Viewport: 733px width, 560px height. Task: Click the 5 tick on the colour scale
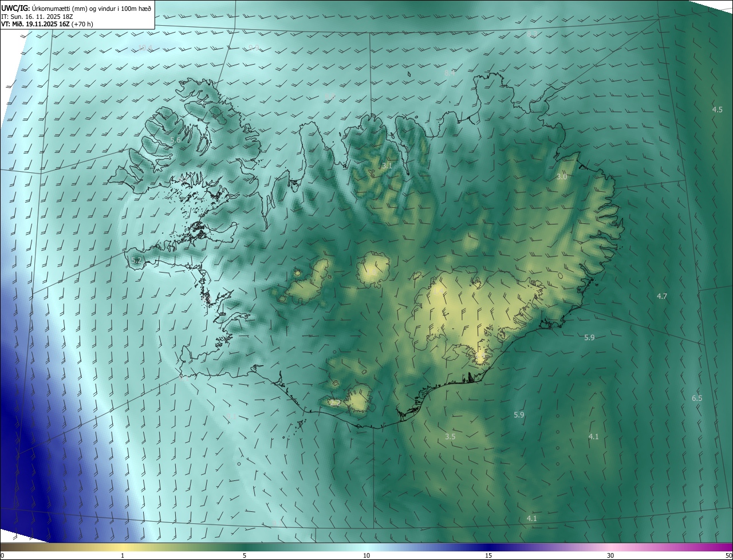pos(245,555)
